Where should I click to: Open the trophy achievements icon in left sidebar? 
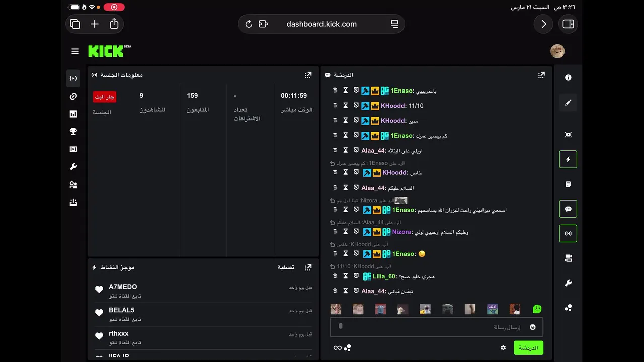tap(73, 132)
